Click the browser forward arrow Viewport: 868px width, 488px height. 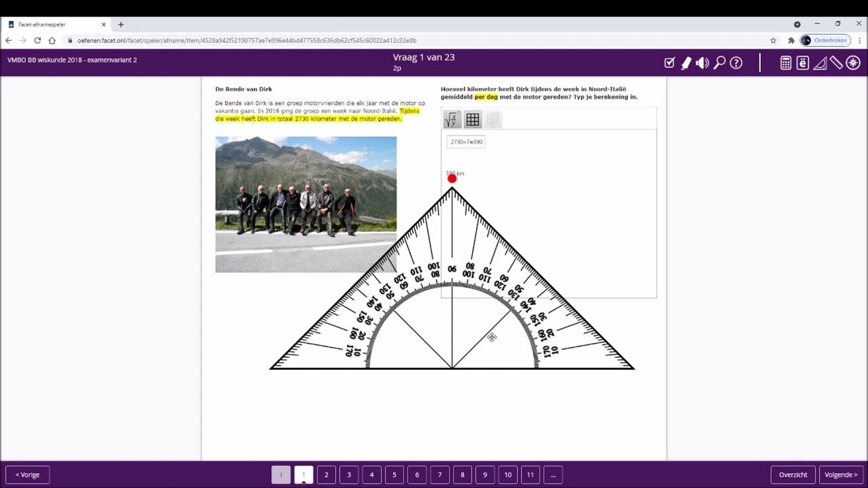tap(22, 41)
